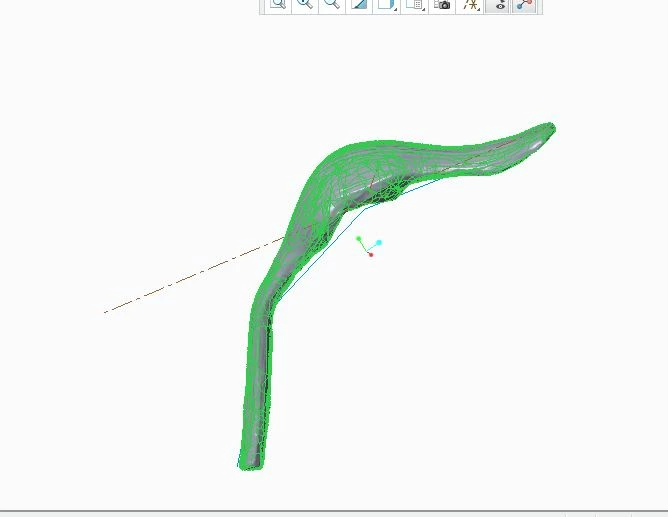Toggle annotation display eye icon
668x517 pixels.
click(x=498, y=4)
